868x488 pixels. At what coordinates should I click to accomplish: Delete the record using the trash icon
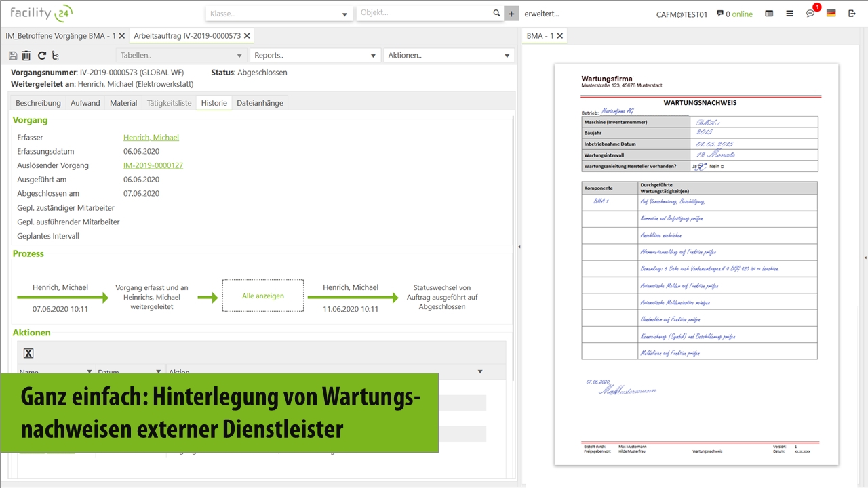click(x=26, y=56)
